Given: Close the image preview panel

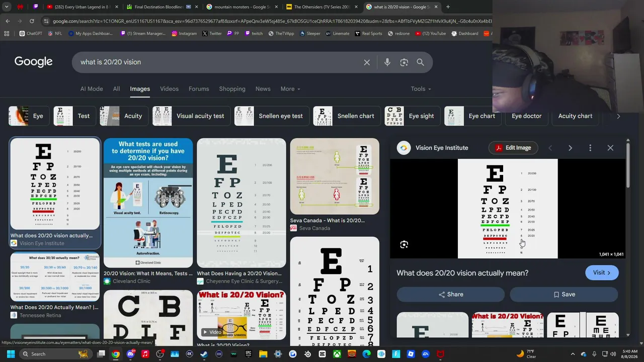Looking at the screenshot, I should click(610, 148).
